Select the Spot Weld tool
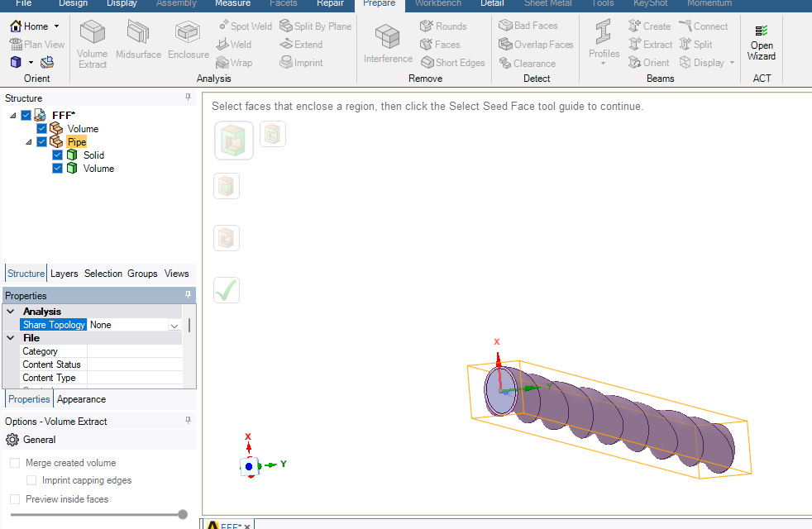 click(245, 26)
